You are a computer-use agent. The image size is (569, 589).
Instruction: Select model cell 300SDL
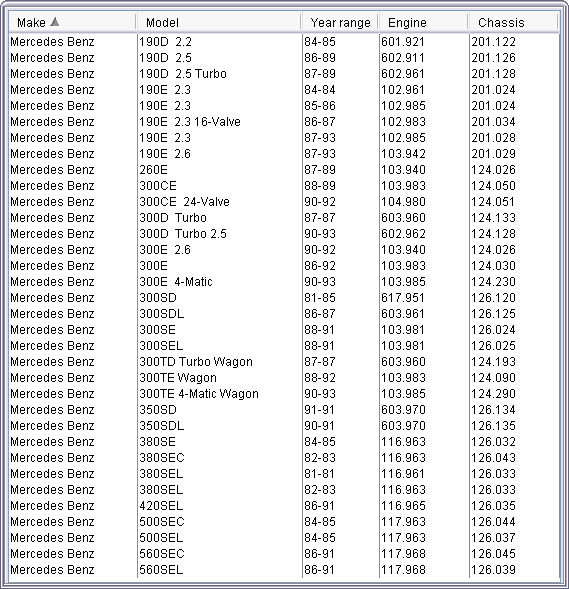[161, 314]
